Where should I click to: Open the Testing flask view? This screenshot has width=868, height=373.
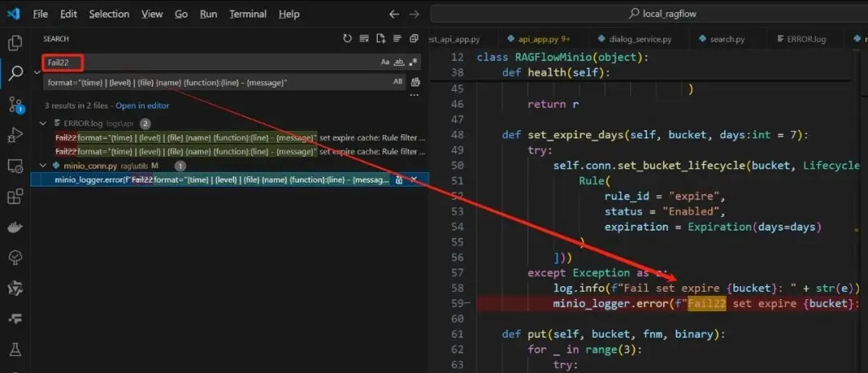pos(15,349)
